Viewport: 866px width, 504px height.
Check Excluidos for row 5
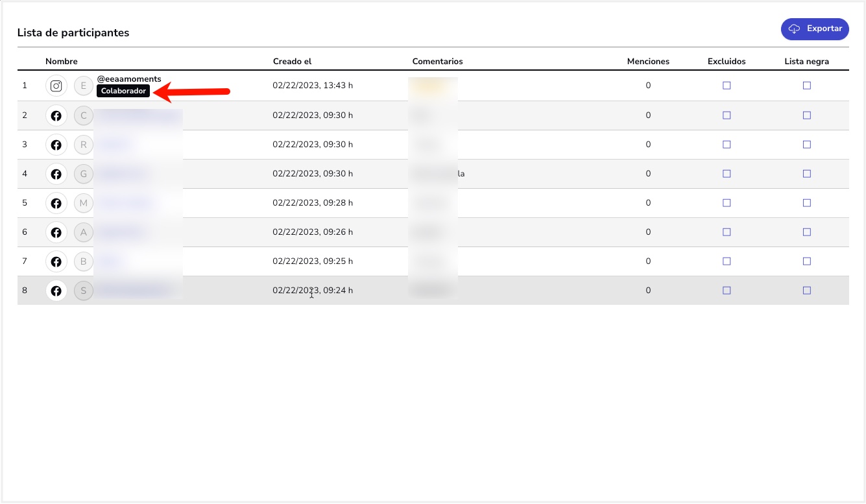[727, 203]
